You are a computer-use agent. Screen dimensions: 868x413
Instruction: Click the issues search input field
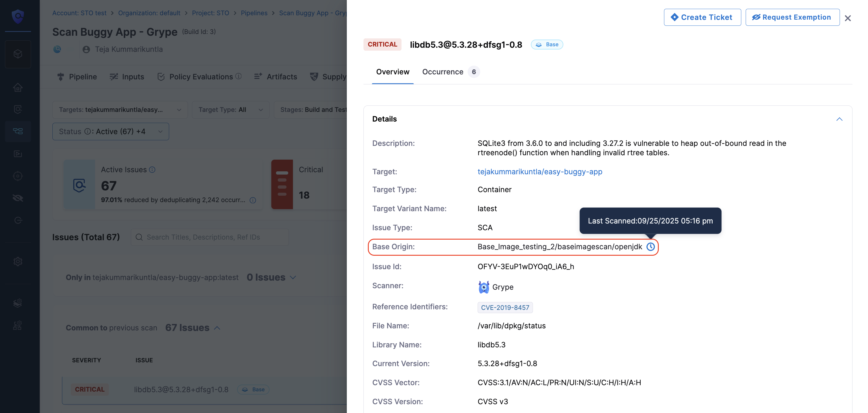pyautogui.click(x=210, y=237)
